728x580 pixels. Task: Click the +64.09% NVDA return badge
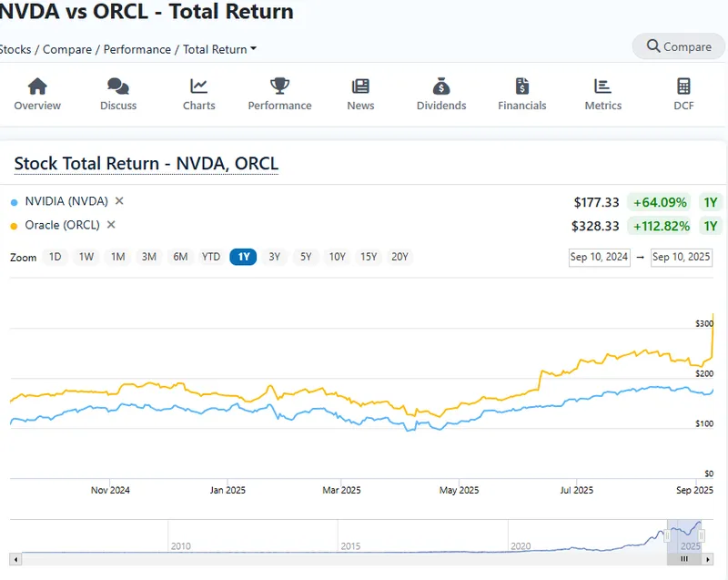pyautogui.click(x=659, y=202)
